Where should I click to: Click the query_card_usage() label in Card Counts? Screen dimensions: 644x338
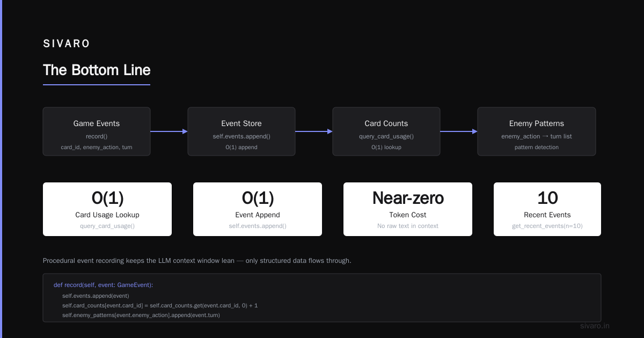pos(386,136)
